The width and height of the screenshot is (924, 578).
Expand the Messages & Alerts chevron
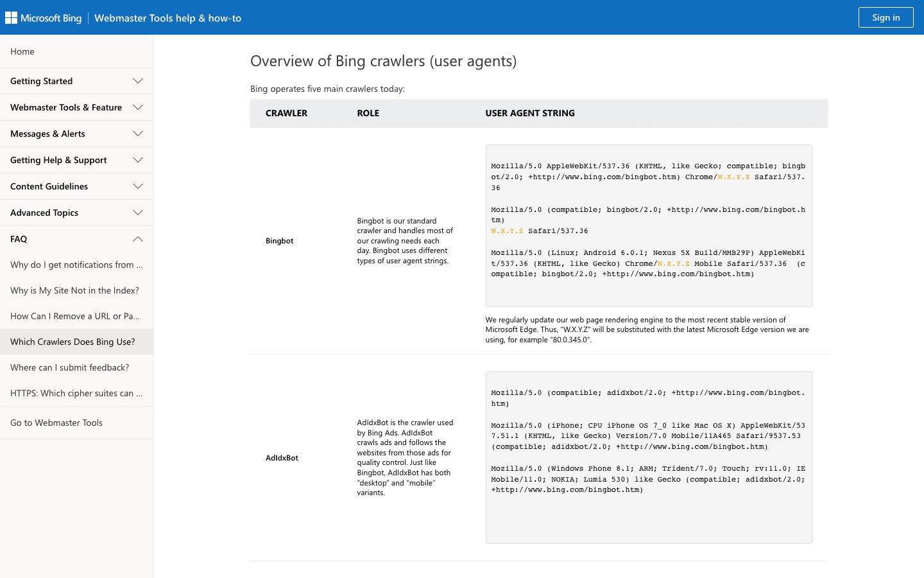point(138,134)
